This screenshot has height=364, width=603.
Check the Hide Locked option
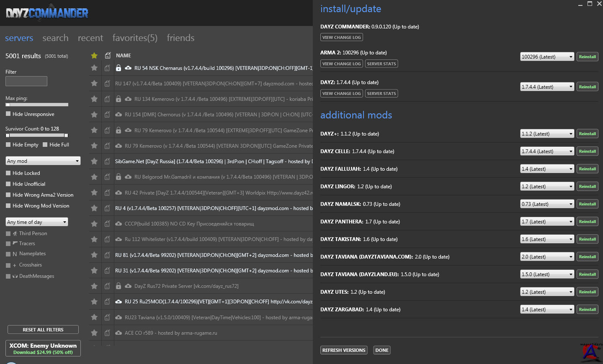click(8, 173)
